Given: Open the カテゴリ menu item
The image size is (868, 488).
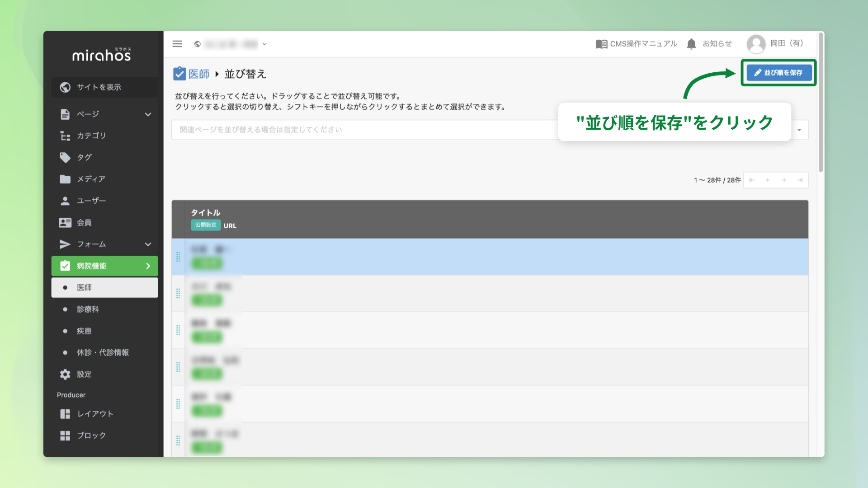Looking at the screenshot, I should (105, 136).
